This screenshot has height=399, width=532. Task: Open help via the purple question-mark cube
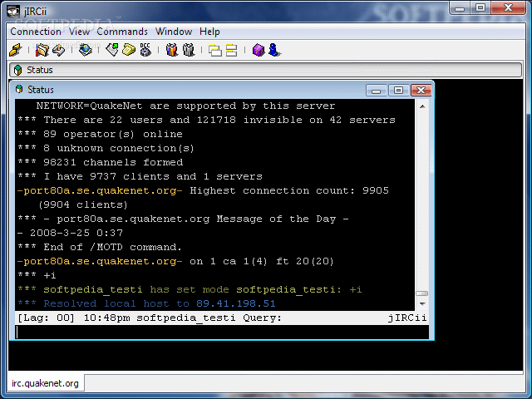coord(259,50)
